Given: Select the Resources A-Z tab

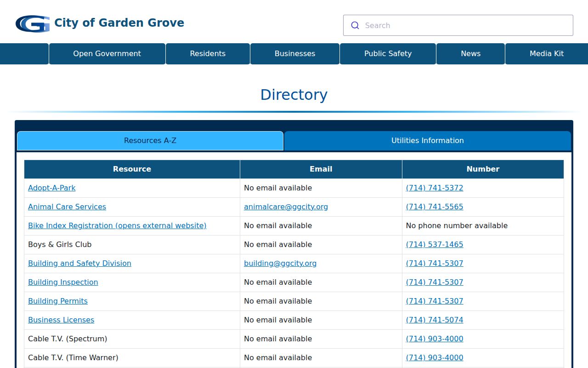Looking at the screenshot, I should (150, 141).
